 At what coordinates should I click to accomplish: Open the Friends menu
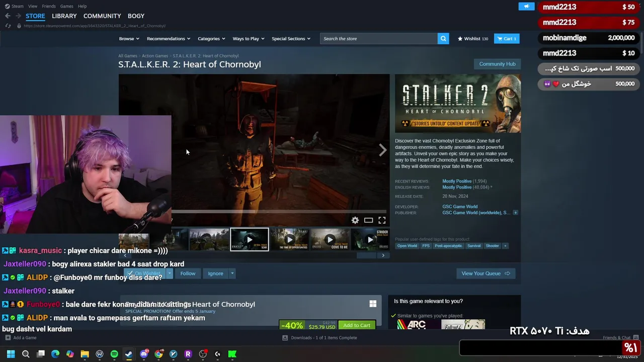[x=49, y=6]
